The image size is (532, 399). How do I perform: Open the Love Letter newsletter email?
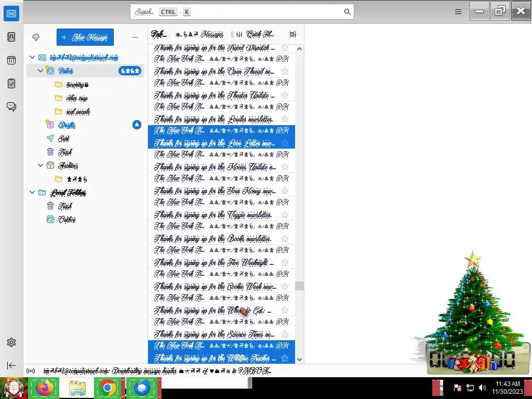(x=221, y=137)
